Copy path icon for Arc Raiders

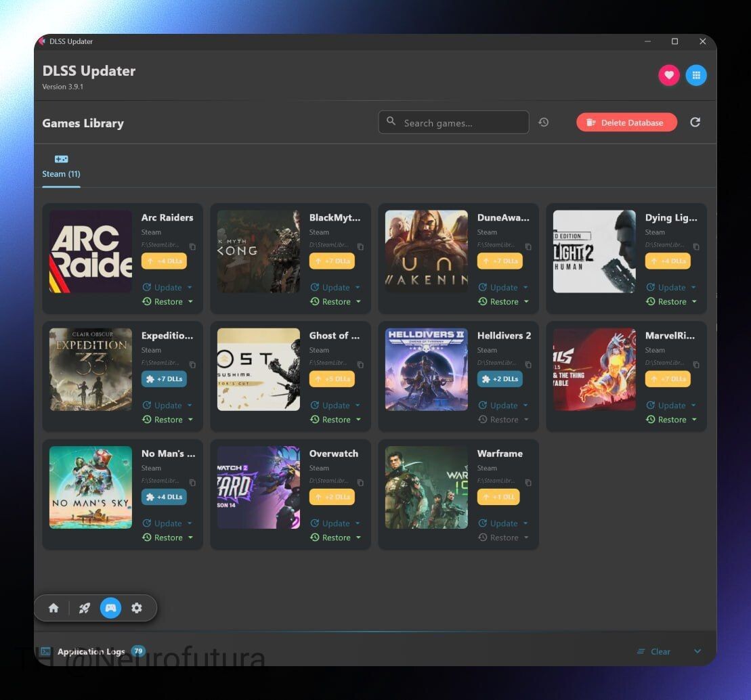[x=192, y=246]
